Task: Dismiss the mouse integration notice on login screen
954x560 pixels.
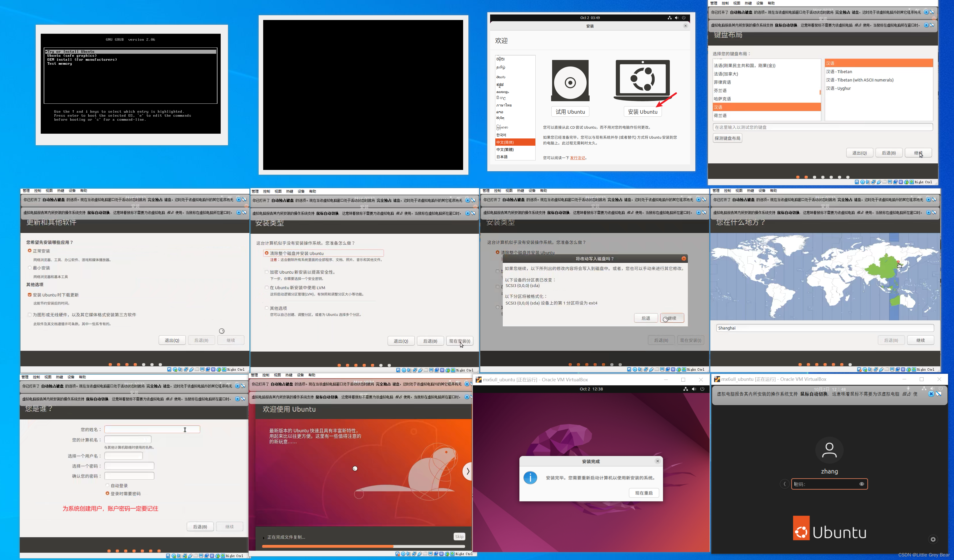Action: click(931, 394)
